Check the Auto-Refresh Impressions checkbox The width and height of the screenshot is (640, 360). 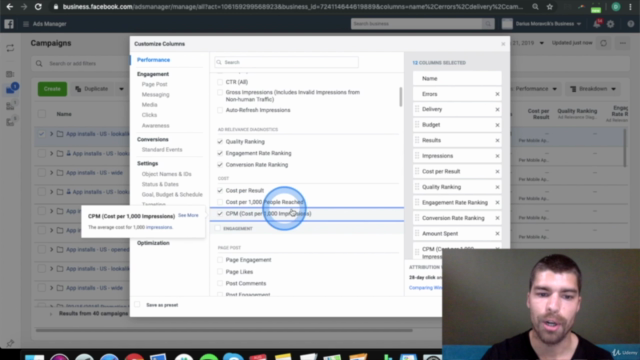[220, 110]
